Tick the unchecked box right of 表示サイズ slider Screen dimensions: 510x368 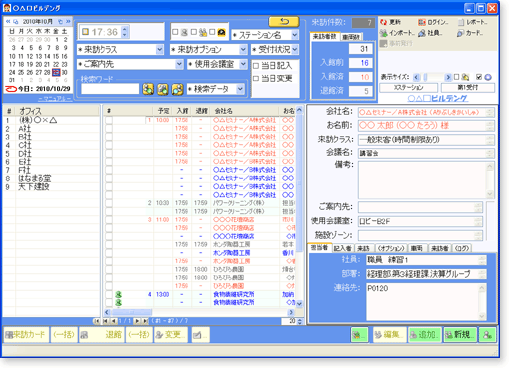click(456, 77)
